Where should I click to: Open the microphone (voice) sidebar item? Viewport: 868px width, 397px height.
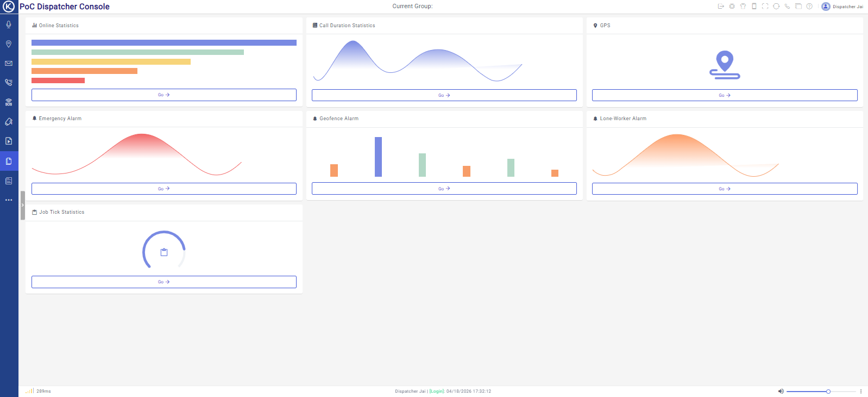coord(9,24)
